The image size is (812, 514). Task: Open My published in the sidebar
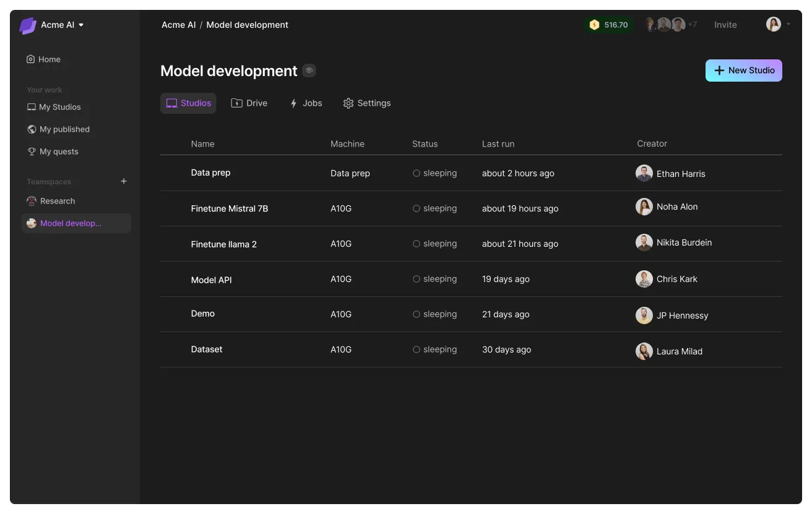(59, 129)
